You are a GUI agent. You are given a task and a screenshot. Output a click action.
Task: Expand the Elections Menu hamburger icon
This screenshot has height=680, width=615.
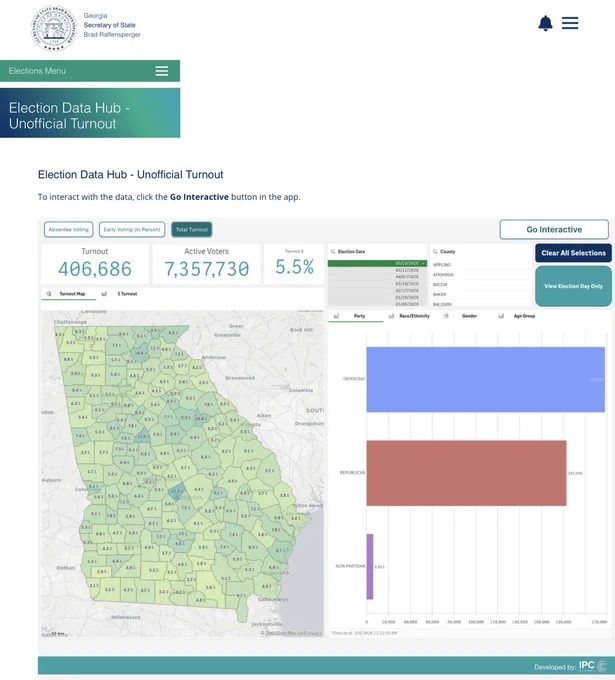(162, 71)
